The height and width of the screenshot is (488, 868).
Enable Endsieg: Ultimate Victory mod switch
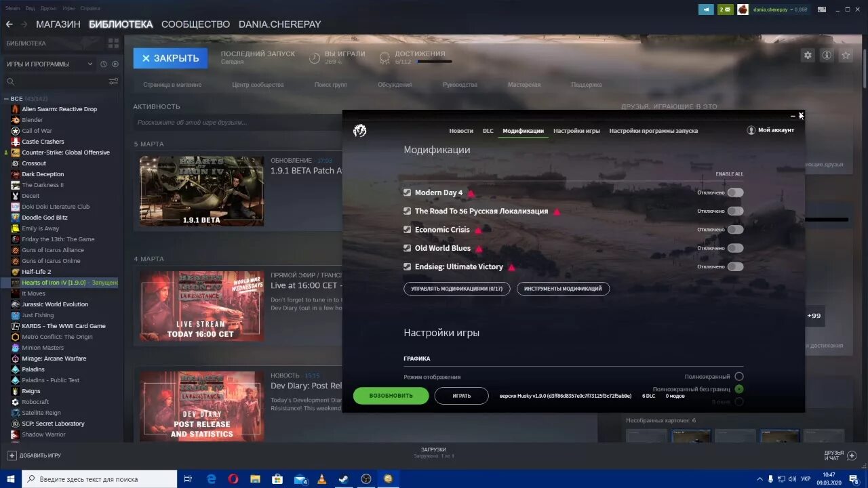pos(735,266)
